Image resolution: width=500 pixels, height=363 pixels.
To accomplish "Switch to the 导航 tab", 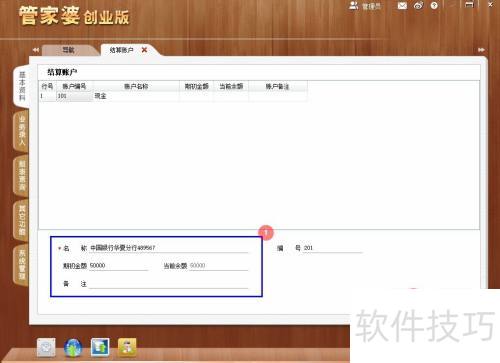I will pos(68,50).
